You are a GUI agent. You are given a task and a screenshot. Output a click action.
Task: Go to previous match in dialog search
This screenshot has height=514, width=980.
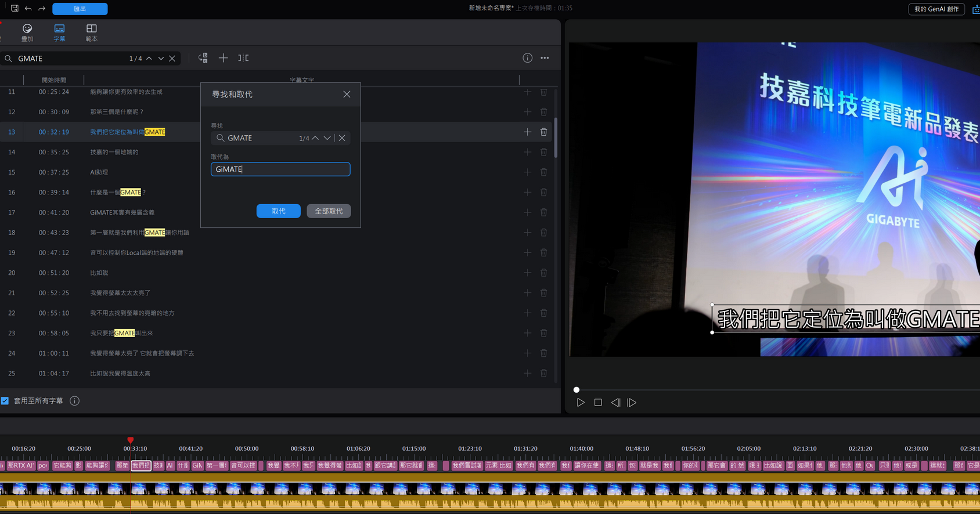tap(315, 138)
